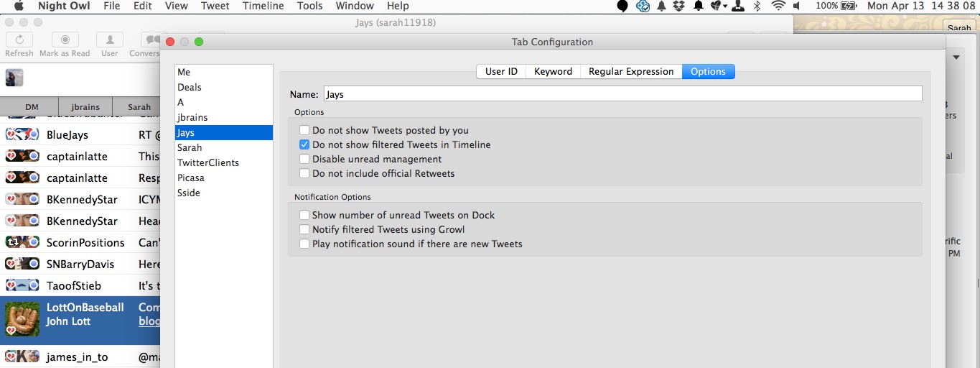Click the LottOnBaseball baseball glove avatar
The image size is (980, 368).
(22, 319)
